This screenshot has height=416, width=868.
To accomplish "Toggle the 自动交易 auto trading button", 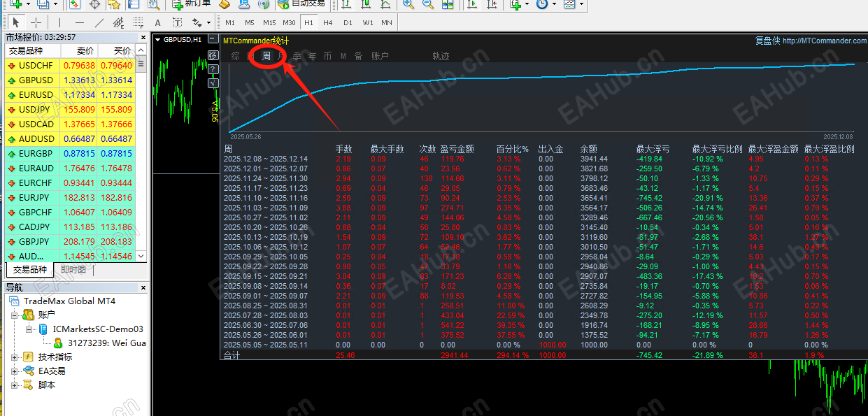I will (301, 4).
